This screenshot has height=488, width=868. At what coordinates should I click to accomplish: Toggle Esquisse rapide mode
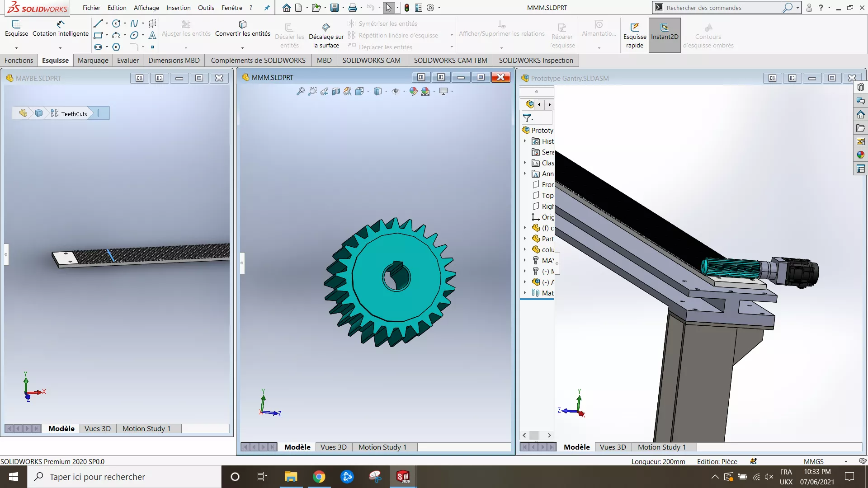pos(634,32)
